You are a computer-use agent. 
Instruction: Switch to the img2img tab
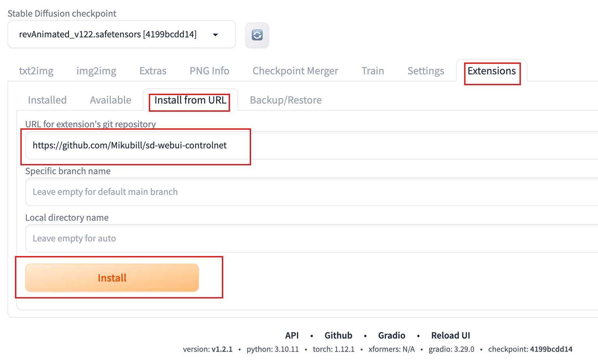[x=96, y=71]
